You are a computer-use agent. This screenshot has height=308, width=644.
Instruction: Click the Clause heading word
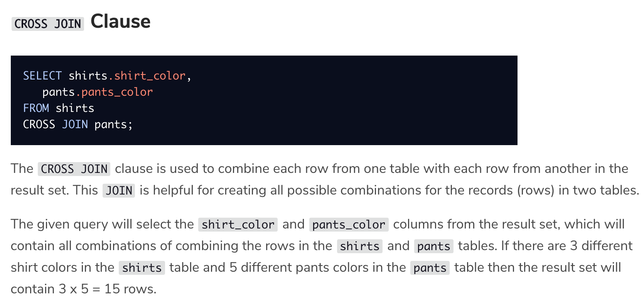[x=120, y=22]
